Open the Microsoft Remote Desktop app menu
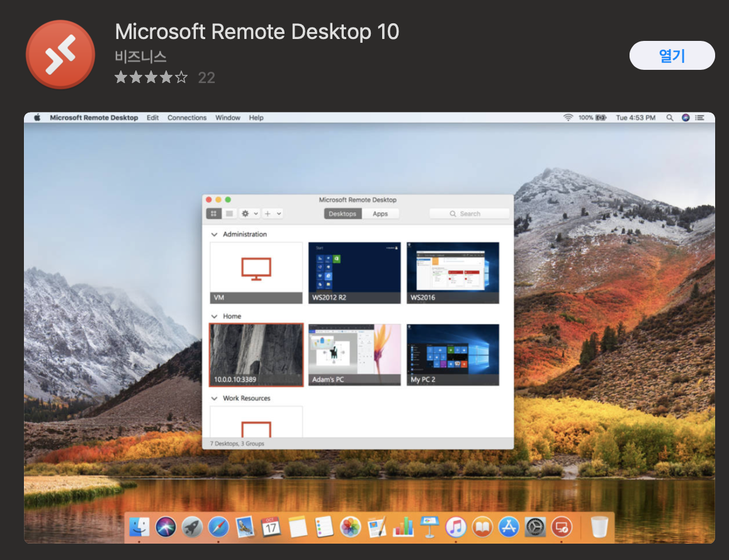 tap(94, 118)
